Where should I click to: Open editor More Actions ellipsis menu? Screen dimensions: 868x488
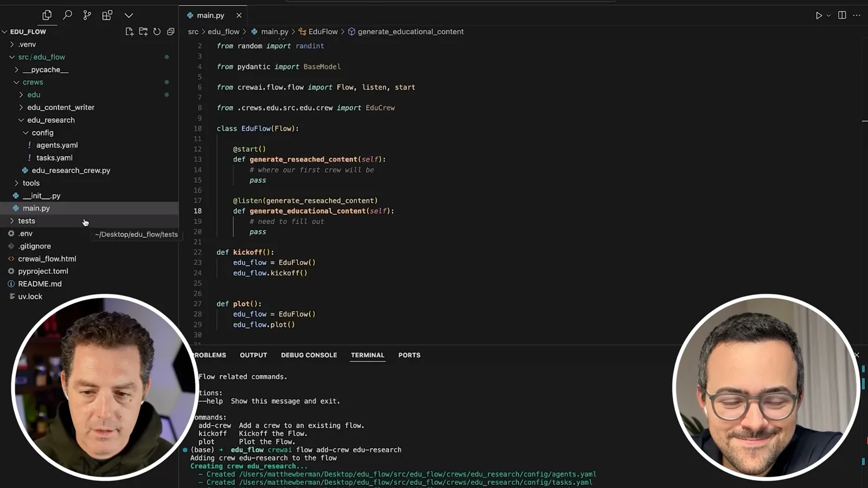pyautogui.click(x=857, y=15)
